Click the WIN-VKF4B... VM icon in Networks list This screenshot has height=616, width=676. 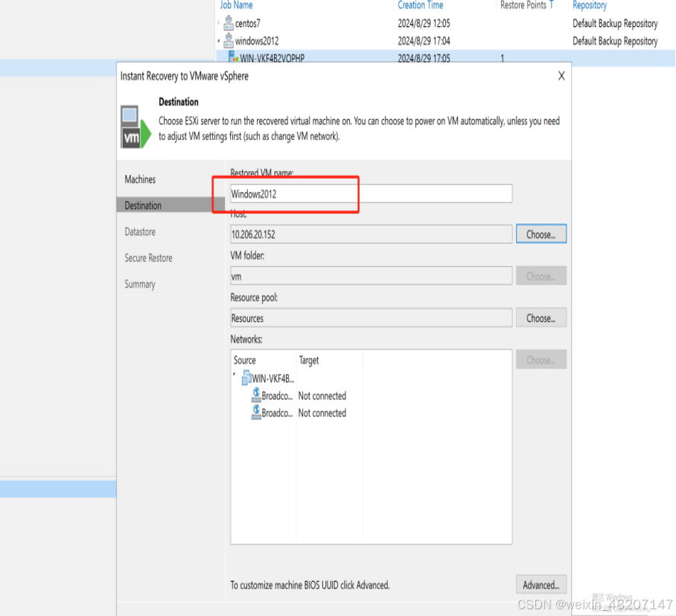tap(246, 378)
